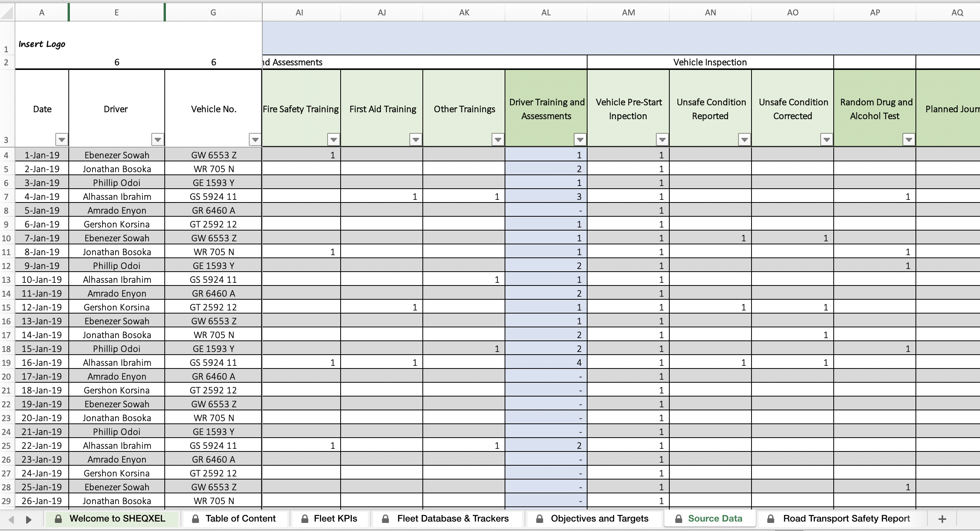The width and height of the screenshot is (980, 531).
Task: Open Unsafe Condition Corrected filter dropdown
Action: pyautogui.click(x=827, y=139)
